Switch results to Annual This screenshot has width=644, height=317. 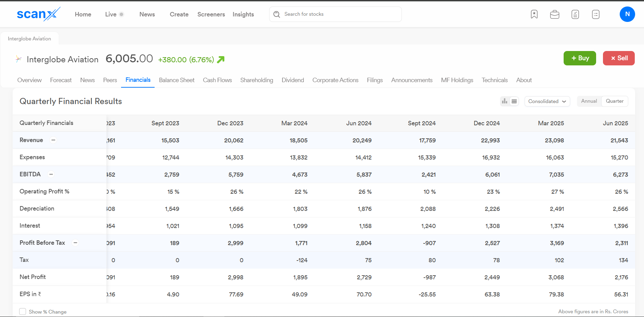tap(589, 101)
